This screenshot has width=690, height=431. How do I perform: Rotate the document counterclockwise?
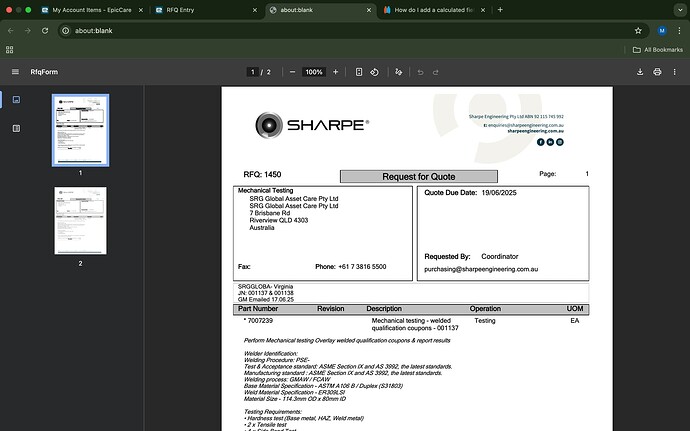[374, 72]
